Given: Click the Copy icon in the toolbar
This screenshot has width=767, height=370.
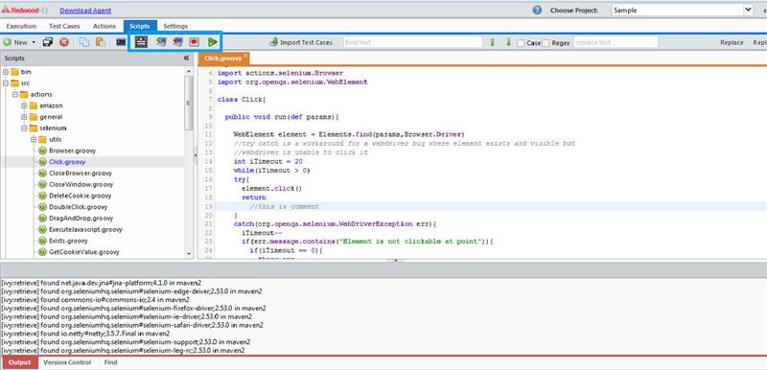Looking at the screenshot, I should (x=85, y=43).
